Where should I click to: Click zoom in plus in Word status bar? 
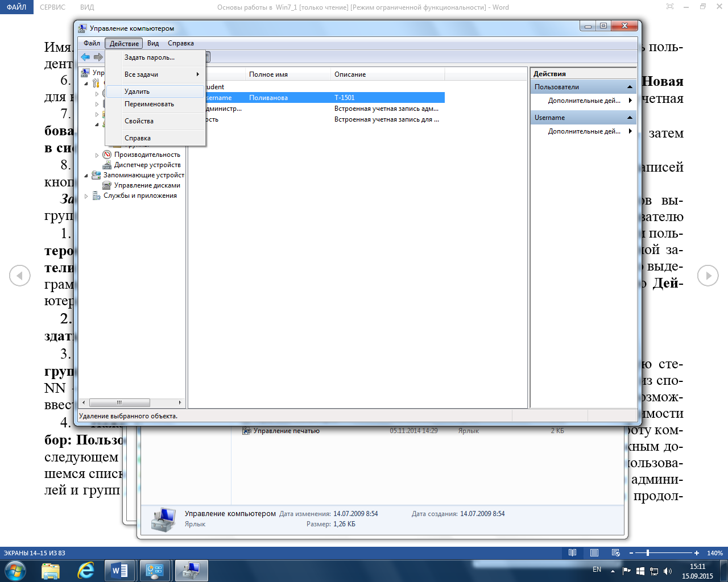coord(697,553)
